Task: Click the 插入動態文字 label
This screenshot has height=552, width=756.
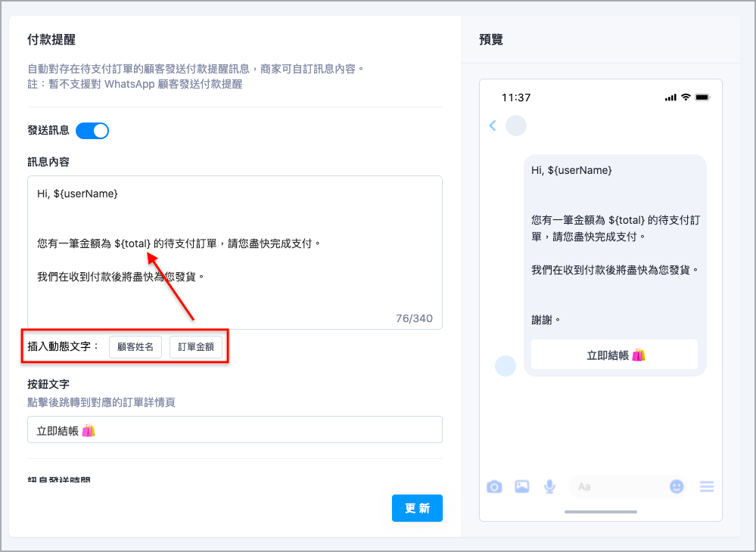Action: click(x=63, y=346)
